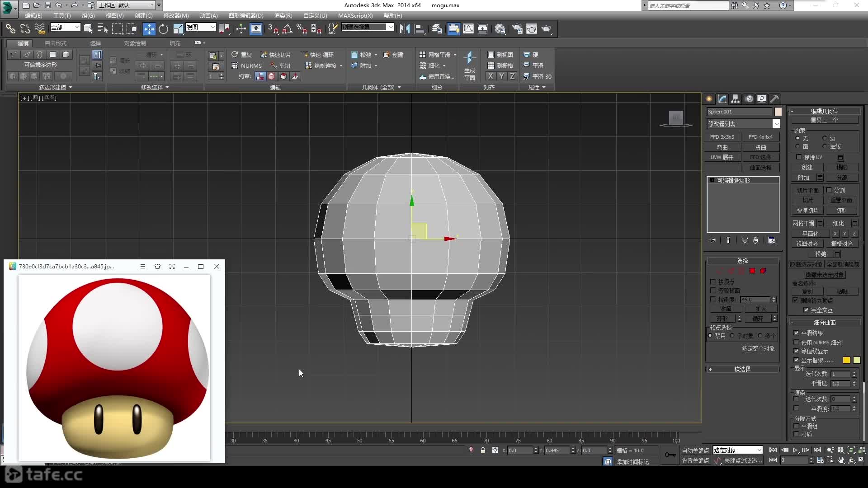Activate the Select and Move tool
The width and height of the screenshot is (868, 488).
coord(149,29)
